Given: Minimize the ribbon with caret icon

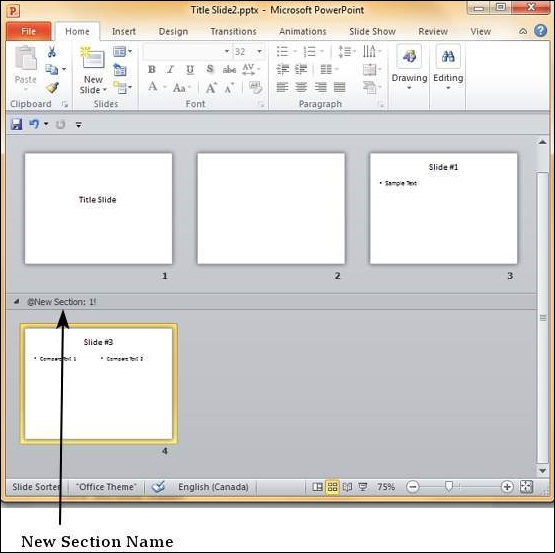Looking at the screenshot, I should coord(522,32).
